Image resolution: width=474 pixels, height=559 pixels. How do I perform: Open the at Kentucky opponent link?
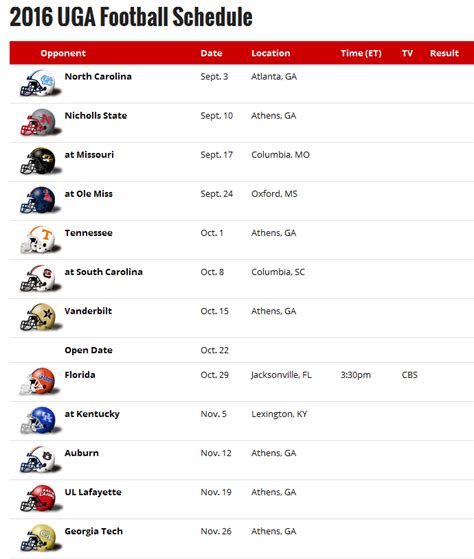(92, 414)
